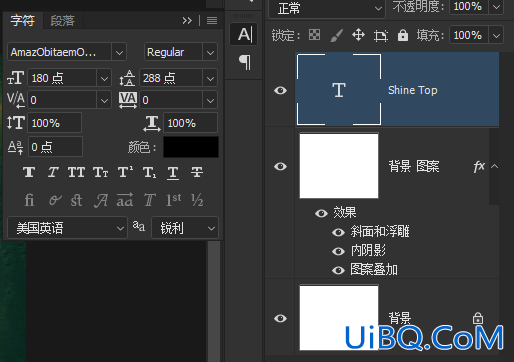Open the text 颜色 color swatch
The width and height of the screenshot is (514, 362).
pos(191,147)
